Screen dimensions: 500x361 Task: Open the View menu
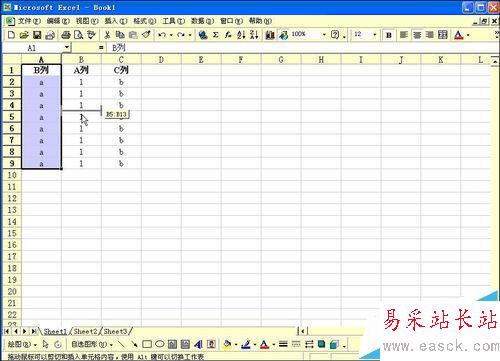point(87,21)
